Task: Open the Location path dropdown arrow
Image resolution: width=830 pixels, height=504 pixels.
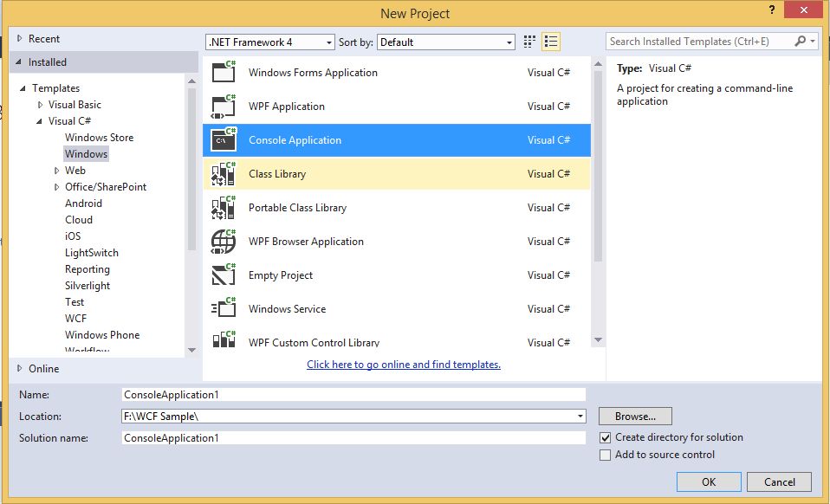Action: point(580,417)
